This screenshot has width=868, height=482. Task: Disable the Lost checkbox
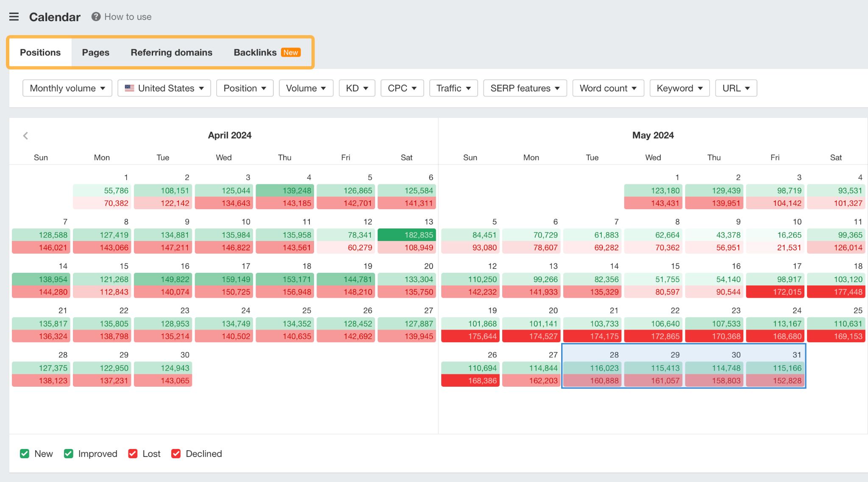(133, 454)
